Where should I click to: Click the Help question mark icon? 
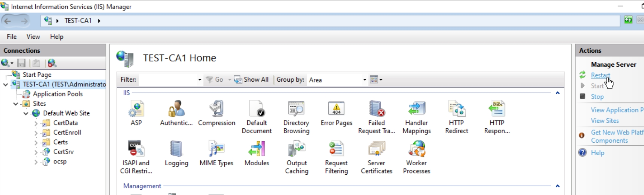click(582, 152)
